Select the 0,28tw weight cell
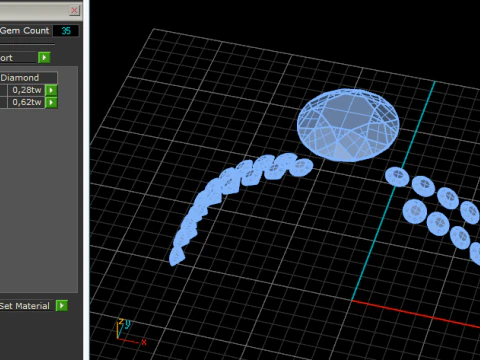480x360 pixels. point(26,90)
